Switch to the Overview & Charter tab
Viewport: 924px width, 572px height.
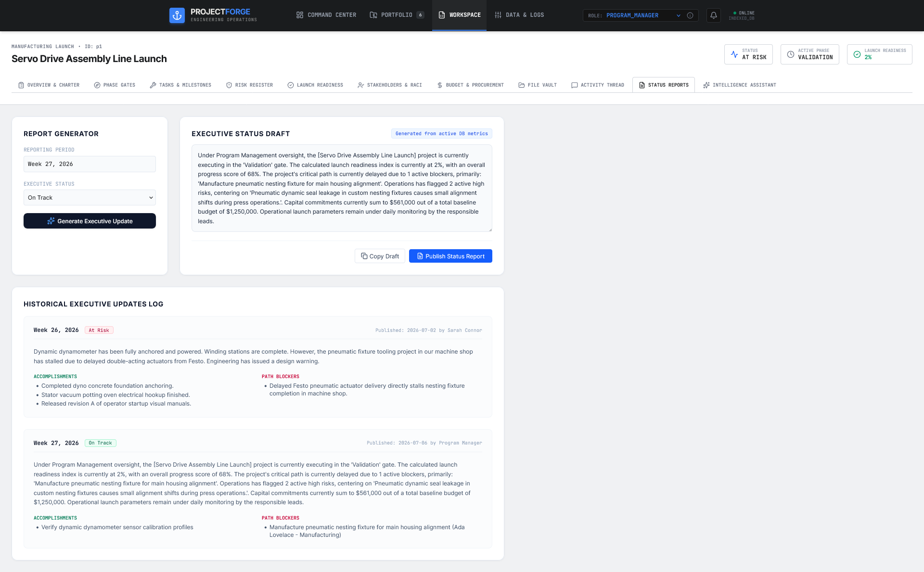[49, 85]
